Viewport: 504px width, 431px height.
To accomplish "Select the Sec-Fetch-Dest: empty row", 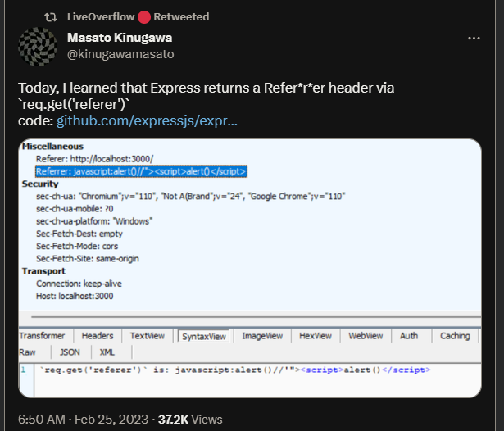I will click(x=79, y=234).
